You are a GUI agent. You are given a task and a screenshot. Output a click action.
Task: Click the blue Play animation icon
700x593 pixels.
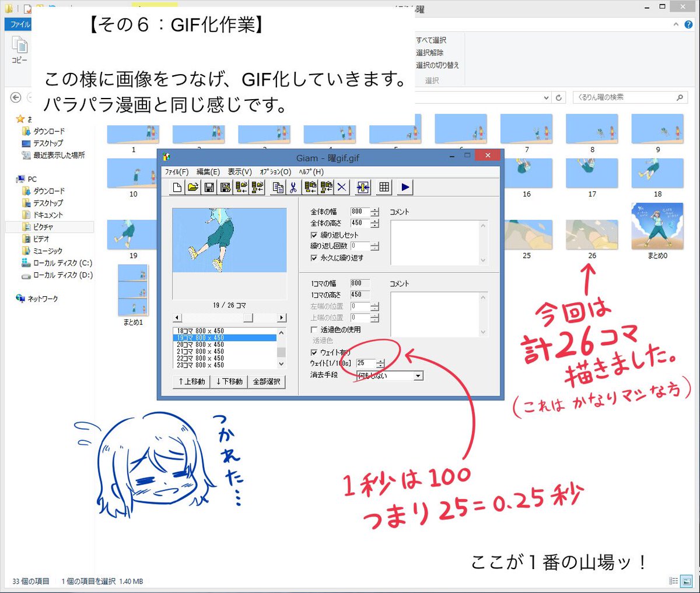pos(405,187)
